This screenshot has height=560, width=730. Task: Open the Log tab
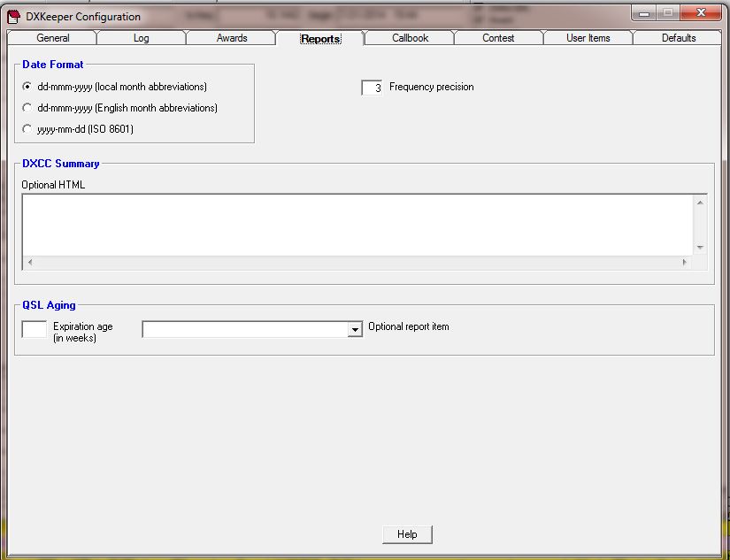[141, 38]
